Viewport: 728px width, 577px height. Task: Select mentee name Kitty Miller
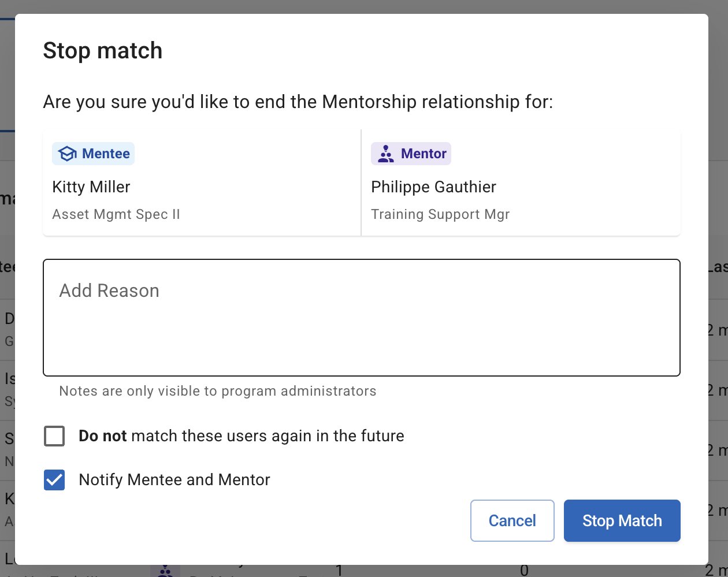[91, 187]
